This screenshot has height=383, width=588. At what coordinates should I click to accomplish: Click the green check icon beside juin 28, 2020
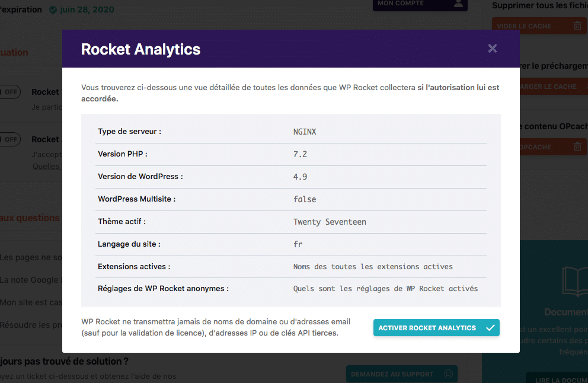[x=53, y=10]
